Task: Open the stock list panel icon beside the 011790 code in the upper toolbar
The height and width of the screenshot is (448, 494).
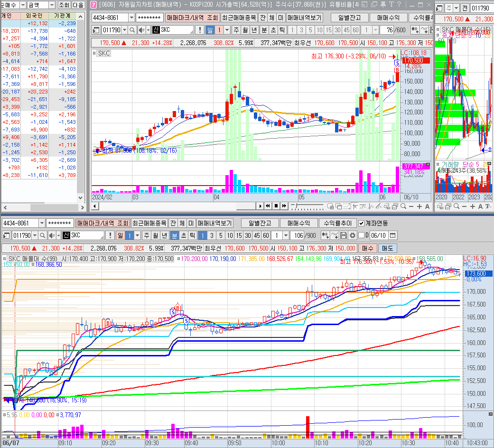Action: [x=96, y=30]
